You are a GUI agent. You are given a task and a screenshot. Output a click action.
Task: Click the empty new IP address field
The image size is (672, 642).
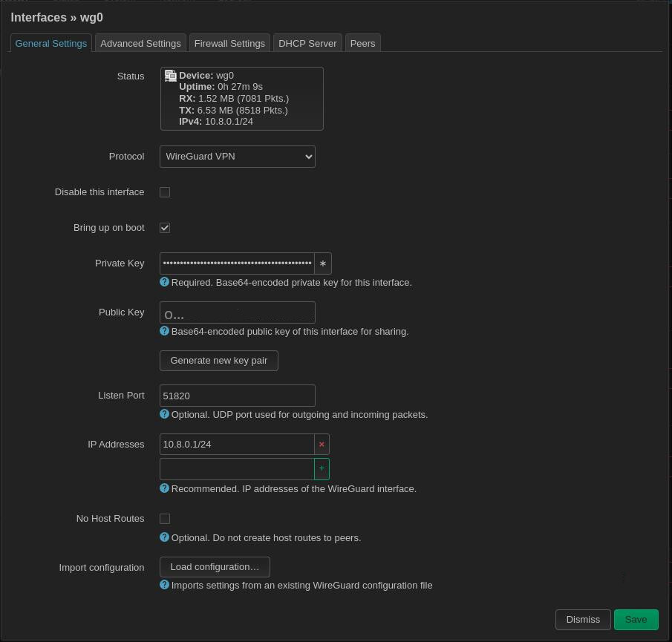point(237,469)
